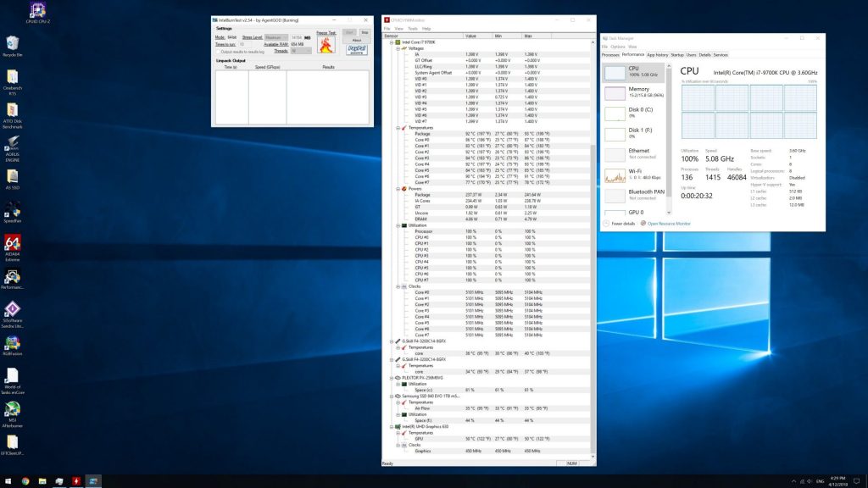The height and width of the screenshot is (488, 868).
Task: Open Resource Monitor link in Task Manager
Action: 669,224
